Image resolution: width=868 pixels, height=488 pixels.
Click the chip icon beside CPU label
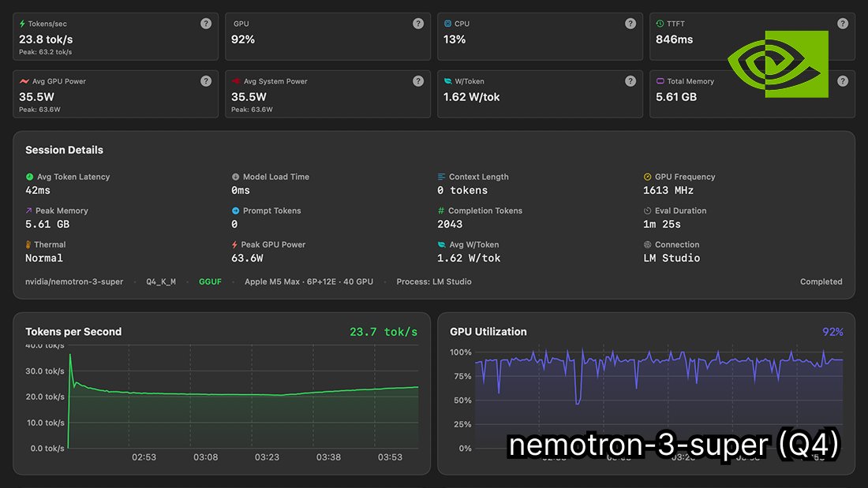tap(447, 24)
